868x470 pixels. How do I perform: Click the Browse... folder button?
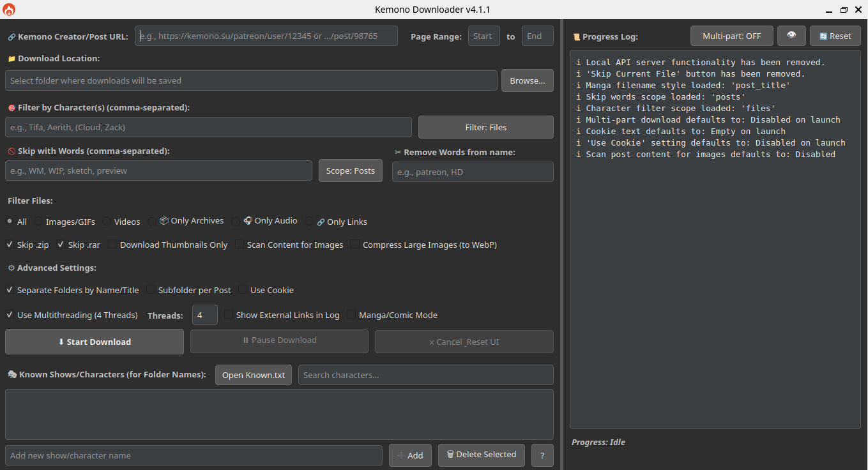click(x=527, y=80)
